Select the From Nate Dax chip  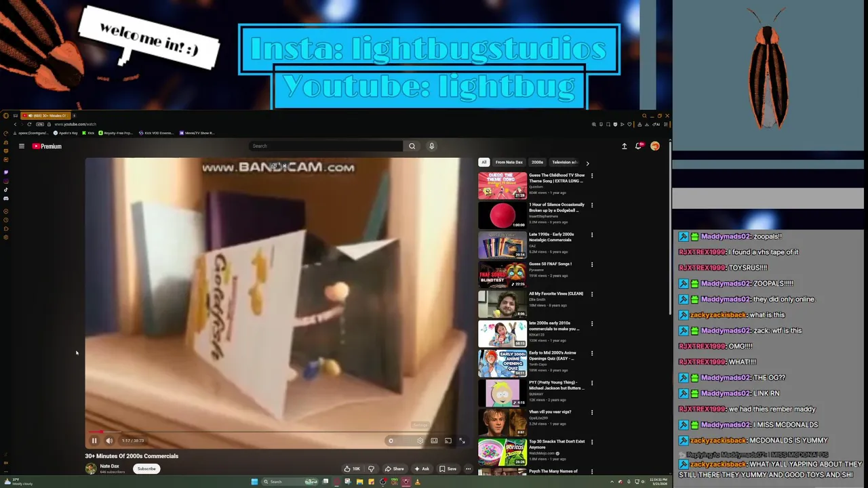tap(509, 163)
